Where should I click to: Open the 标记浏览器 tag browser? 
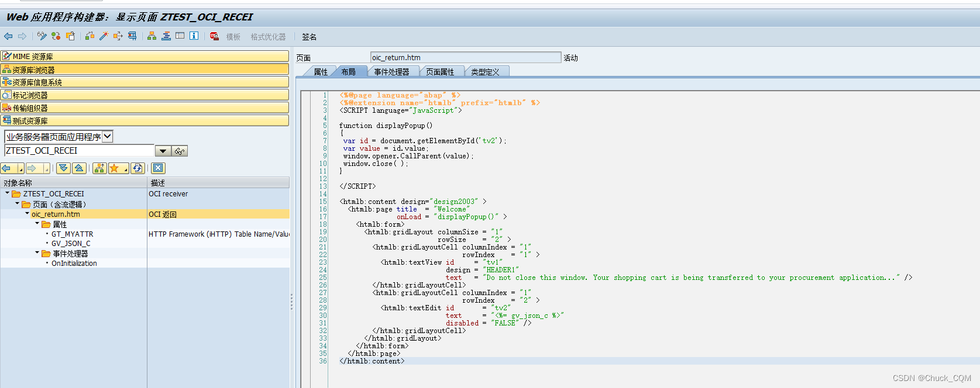click(145, 95)
